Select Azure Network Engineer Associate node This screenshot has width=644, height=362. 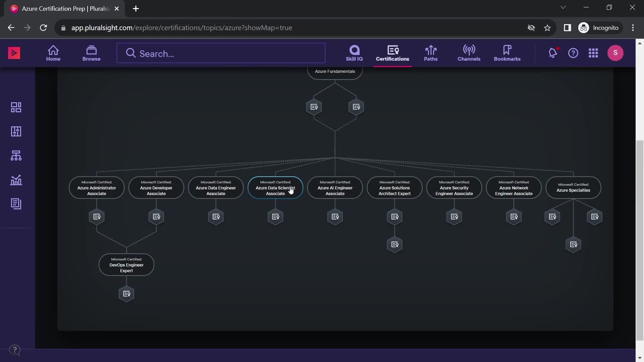[514, 188]
